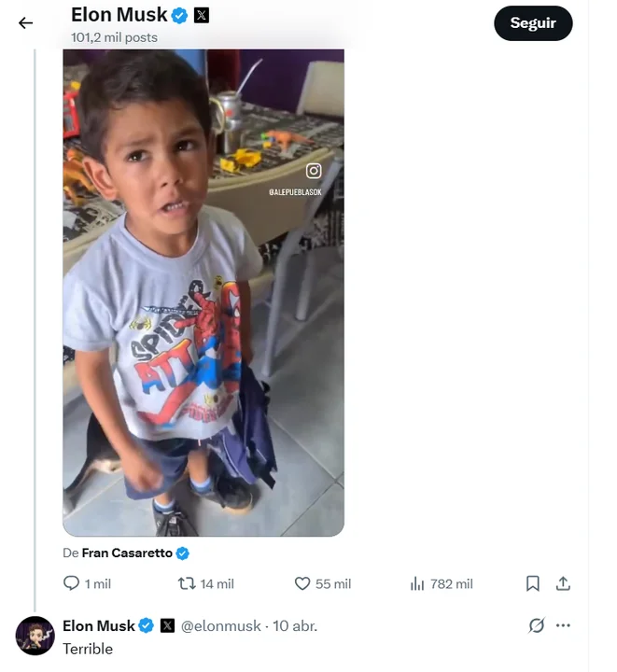Like the post with the heart icon

click(302, 583)
